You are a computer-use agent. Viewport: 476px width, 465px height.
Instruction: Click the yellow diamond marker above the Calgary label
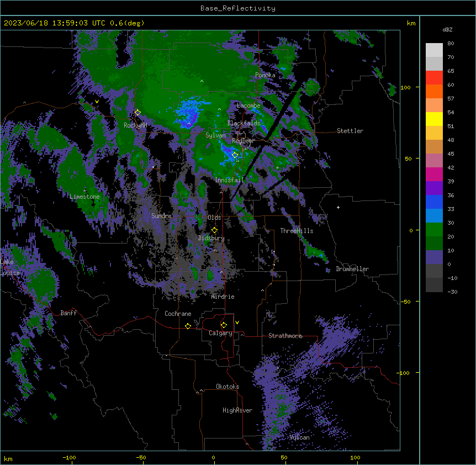click(224, 325)
